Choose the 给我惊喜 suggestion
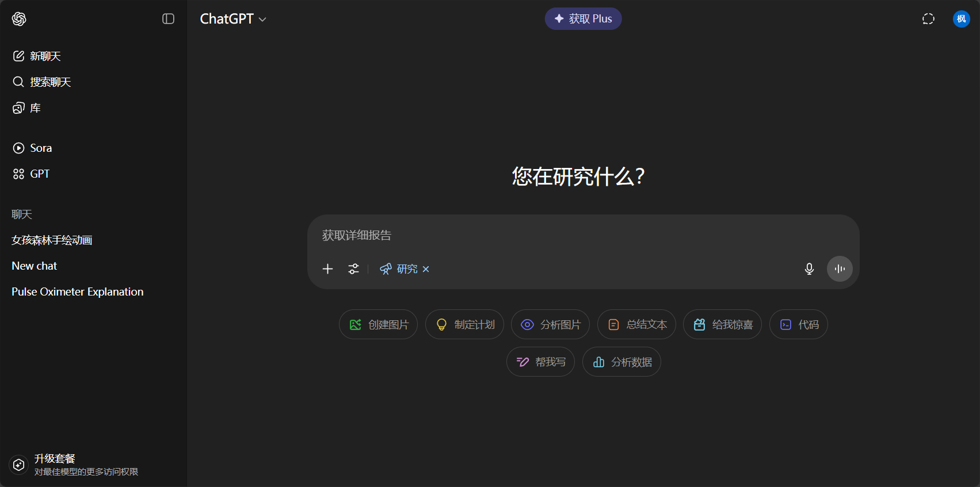Image resolution: width=980 pixels, height=487 pixels. 722,324
